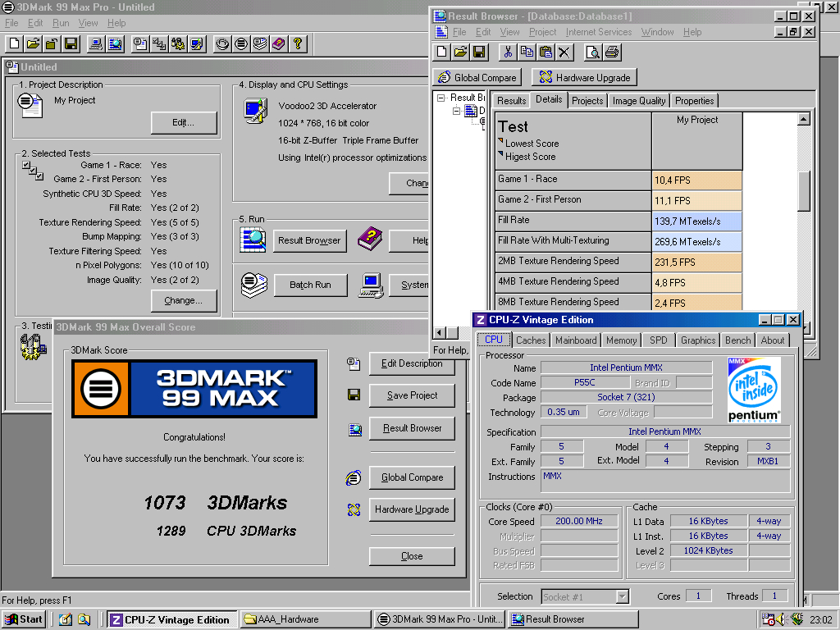840x630 pixels.
Task: Click 3DMark striped circle logo toolbar icon
Action: (241, 43)
